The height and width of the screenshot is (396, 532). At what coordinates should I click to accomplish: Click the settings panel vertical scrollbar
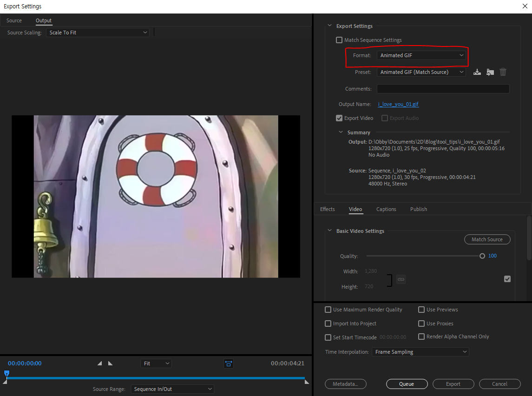529,238
